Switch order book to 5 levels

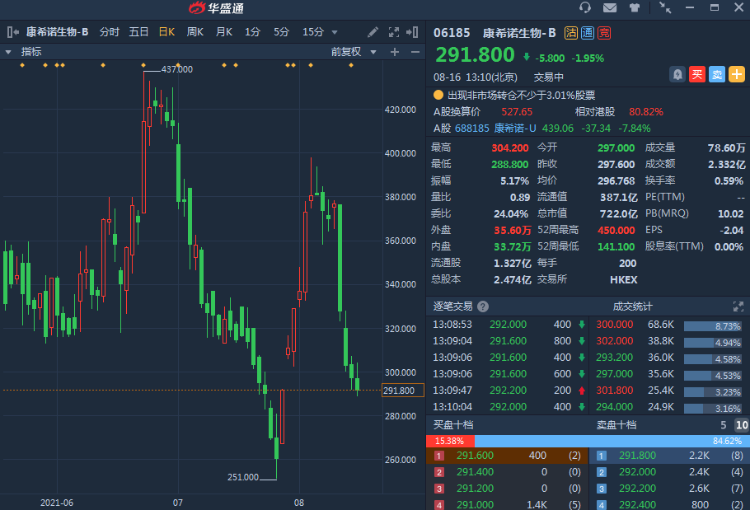pyautogui.click(x=723, y=425)
